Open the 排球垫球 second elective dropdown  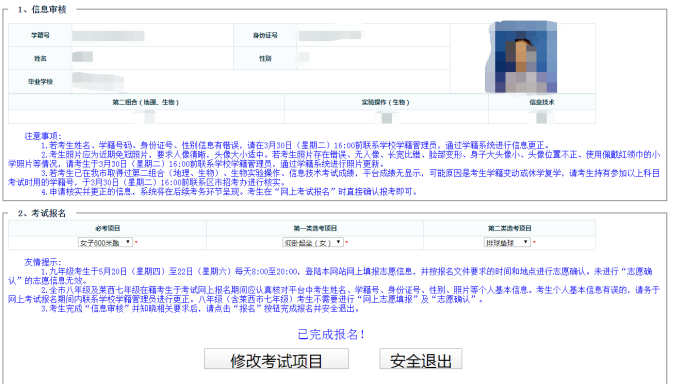tap(507, 242)
